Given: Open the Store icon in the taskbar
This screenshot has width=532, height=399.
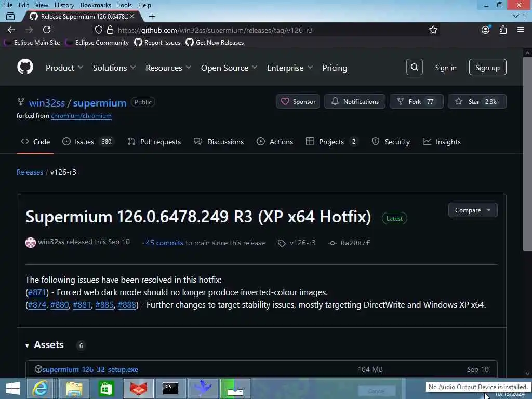Looking at the screenshot, I should 106,389.
